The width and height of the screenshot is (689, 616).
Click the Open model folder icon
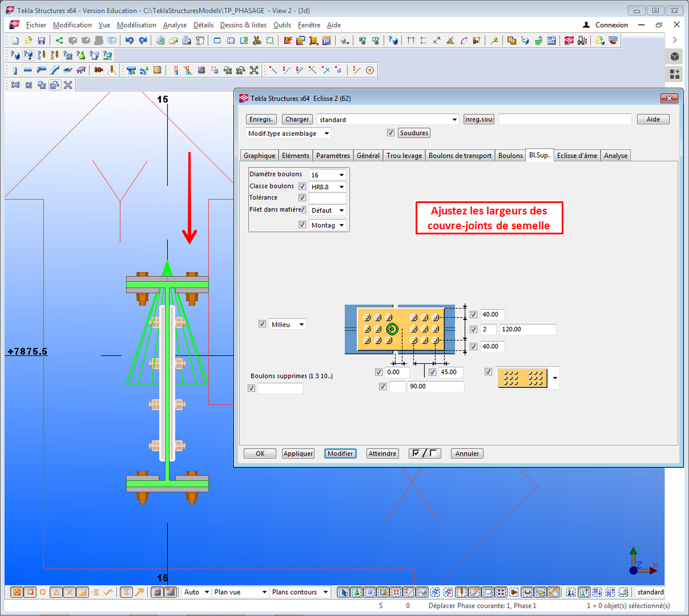28,41
